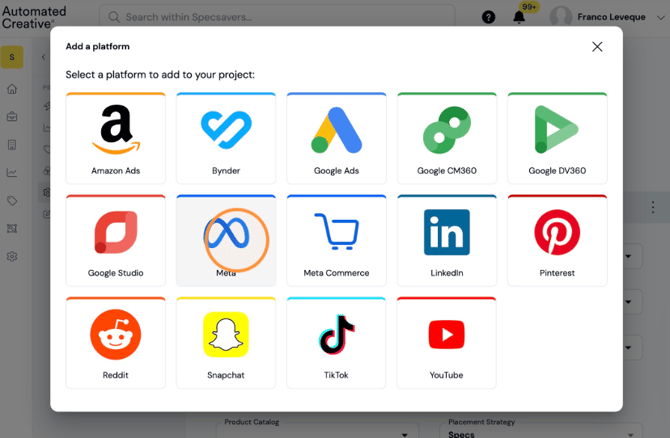670x438 pixels.
Task: Open the document sidebar icon
Action: (x=12, y=145)
